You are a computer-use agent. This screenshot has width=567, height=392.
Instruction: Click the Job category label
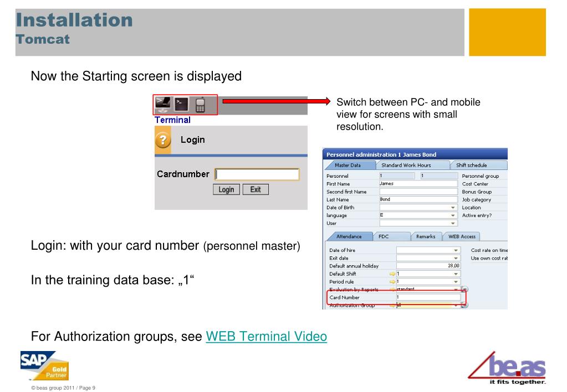click(x=476, y=200)
